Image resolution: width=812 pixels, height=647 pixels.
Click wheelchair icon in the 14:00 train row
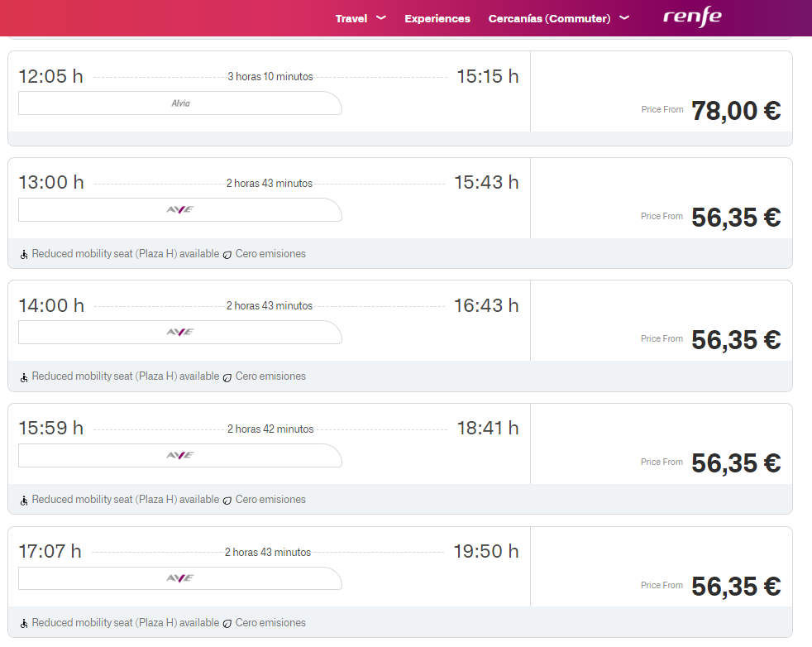point(24,377)
